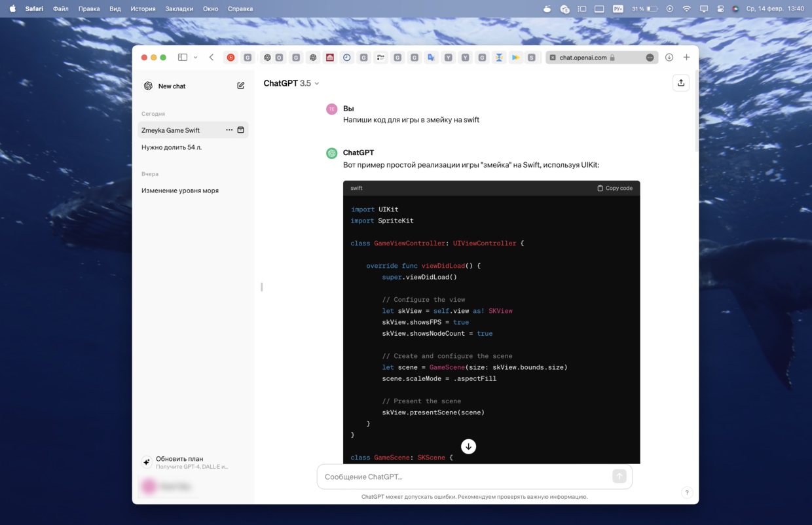Click the ChatGPT logo next to New chat
Image resolution: width=812 pixels, height=525 pixels.
coord(148,86)
